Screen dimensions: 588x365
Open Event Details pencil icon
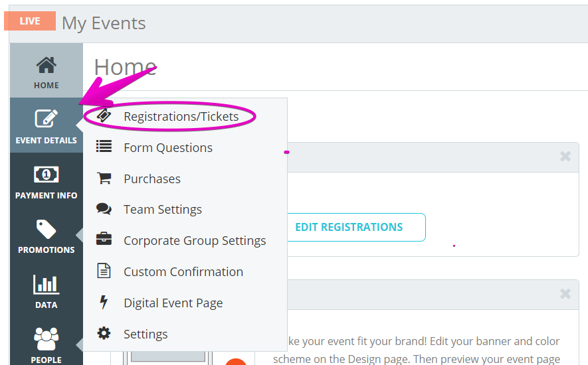pyautogui.click(x=46, y=118)
